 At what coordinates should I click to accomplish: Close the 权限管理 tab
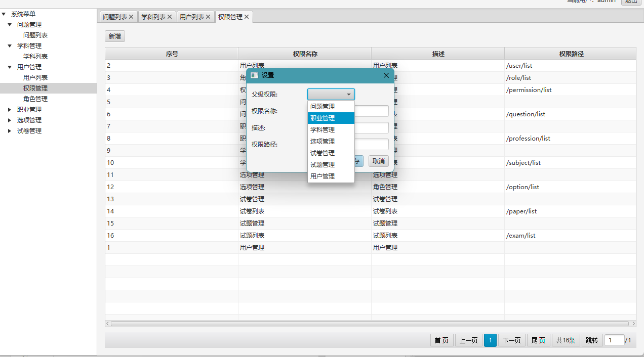click(247, 17)
